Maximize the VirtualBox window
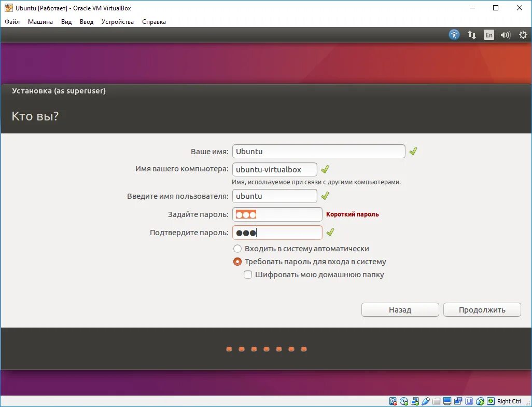Image resolution: width=532 pixels, height=407 pixels. pyautogui.click(x=496, y=8)
